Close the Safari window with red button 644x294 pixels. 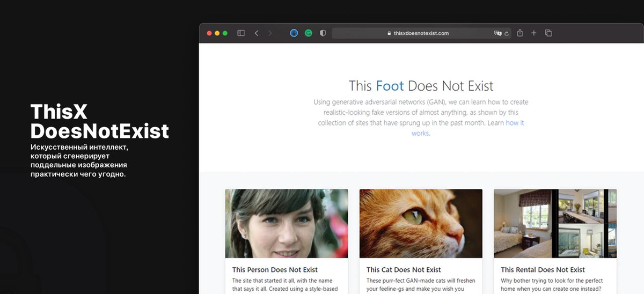pyautogui.click(x=209, y=33)
